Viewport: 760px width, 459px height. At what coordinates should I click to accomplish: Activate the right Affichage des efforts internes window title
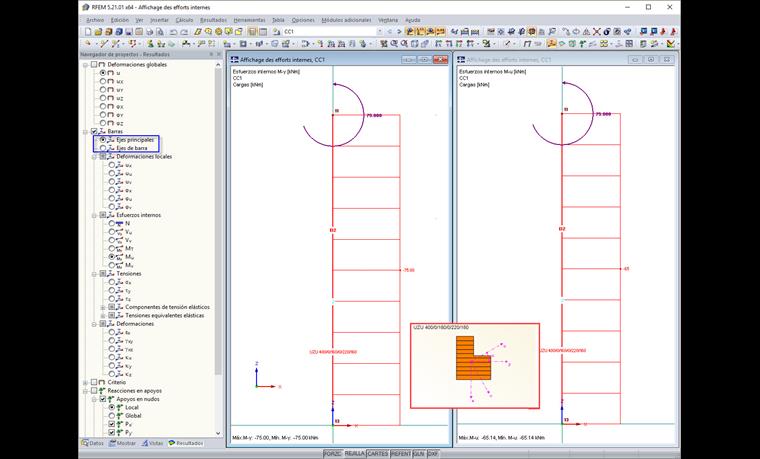click(509, 60)
